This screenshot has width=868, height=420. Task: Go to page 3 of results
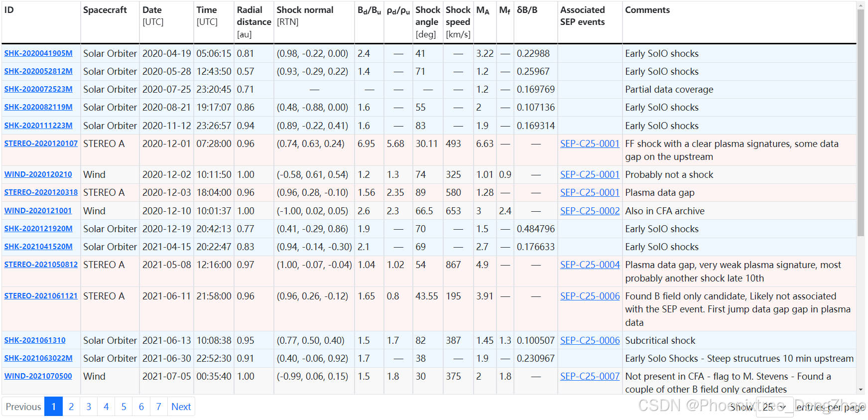pyautogui.click(x=89, y=407)
